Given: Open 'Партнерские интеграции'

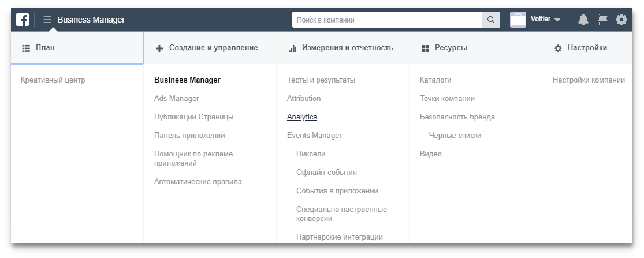Looking at the screenshot, I should [340, 237].
